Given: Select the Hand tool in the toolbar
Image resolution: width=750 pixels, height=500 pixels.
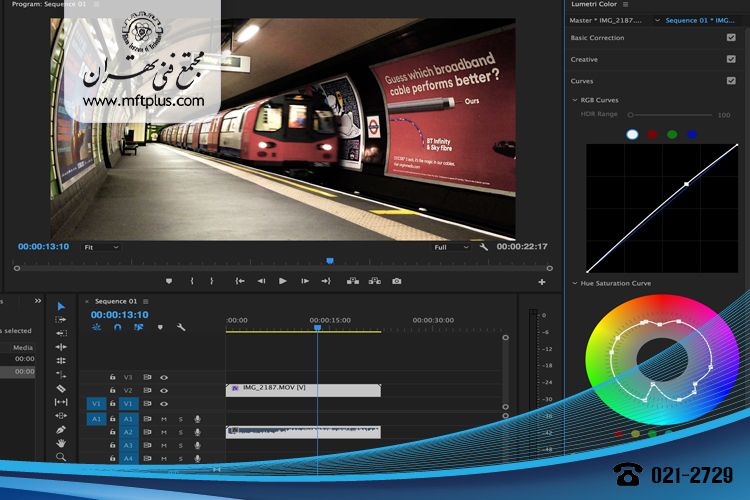Looking at the screenshot, I should pyautogui.click(x=61, y=443).
